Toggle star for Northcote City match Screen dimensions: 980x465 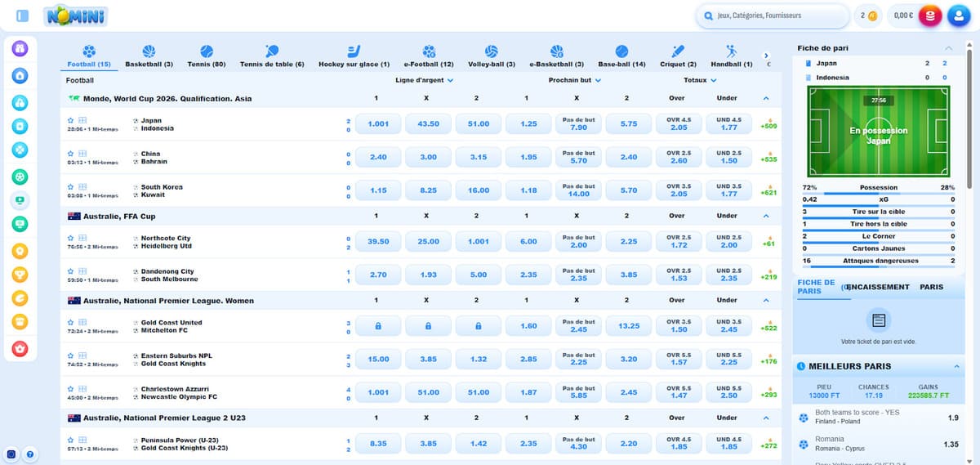(x=71, y=238)
